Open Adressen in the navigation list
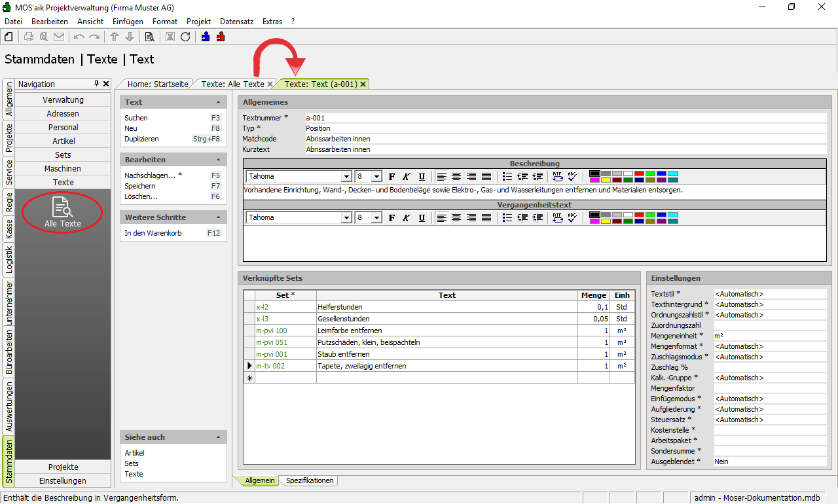 63,114
